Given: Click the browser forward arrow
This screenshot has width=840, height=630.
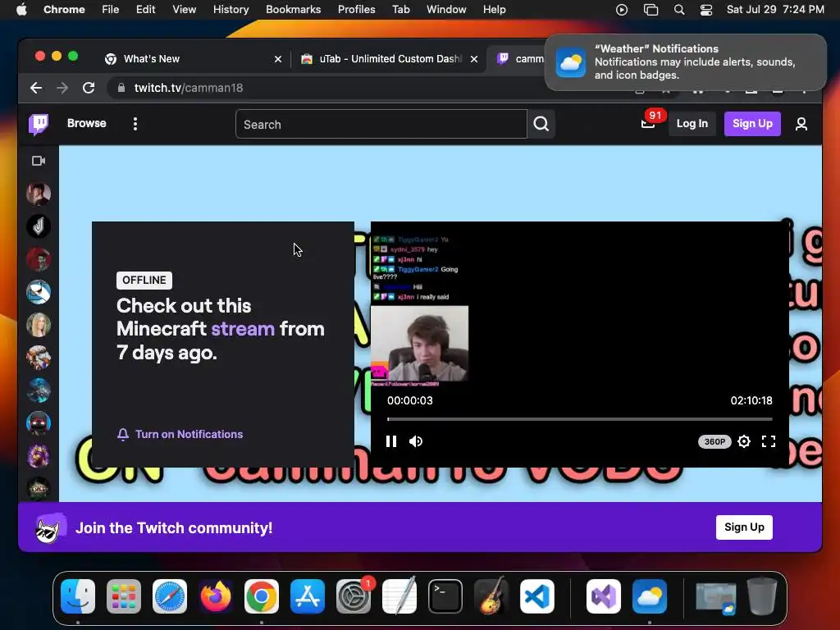Looking at the screenshot, I should tap(62, 88).
